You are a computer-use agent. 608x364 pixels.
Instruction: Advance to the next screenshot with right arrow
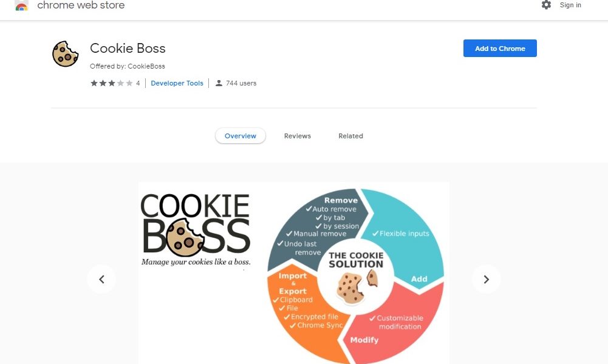tap(487, 279)
